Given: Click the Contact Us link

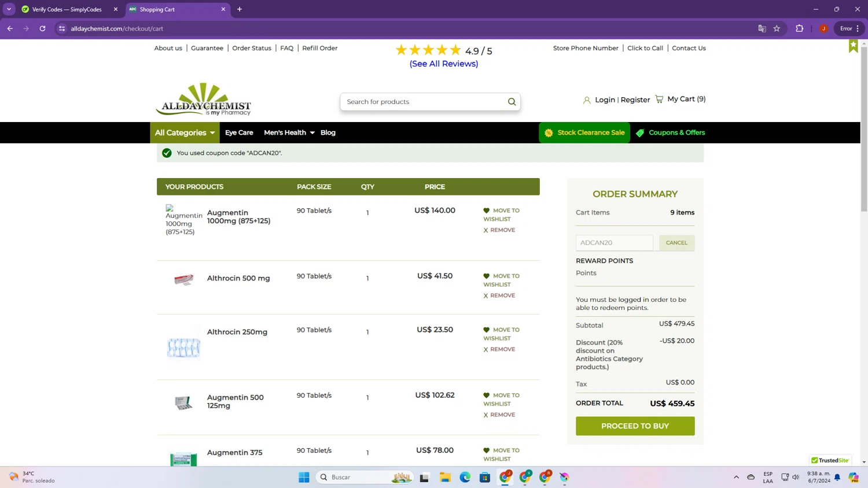Looking at the screenshot, I should click(689, 48).
